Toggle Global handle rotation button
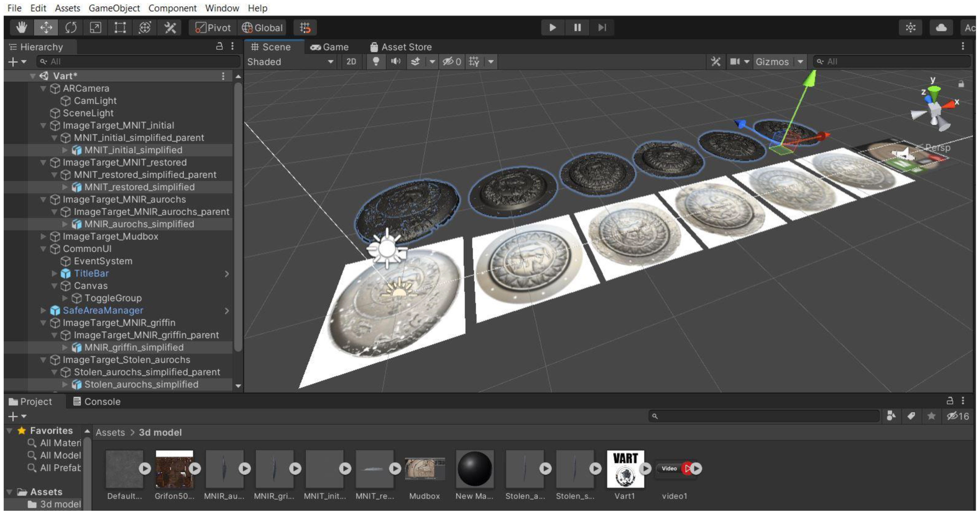The height and width of the screenshot is (514, 980). (x=263, y=27)
